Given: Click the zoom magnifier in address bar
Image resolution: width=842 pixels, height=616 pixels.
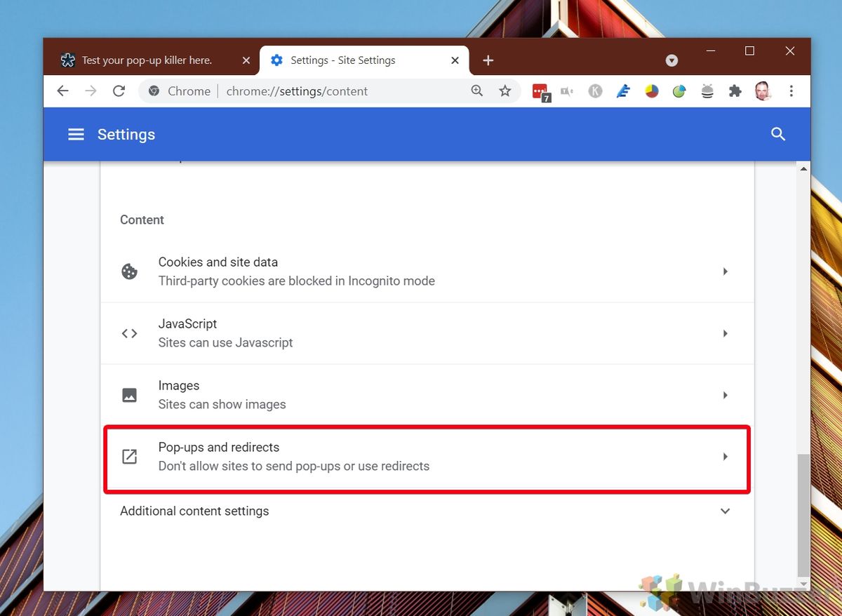Looking at the screenshot, I should 477,91.
